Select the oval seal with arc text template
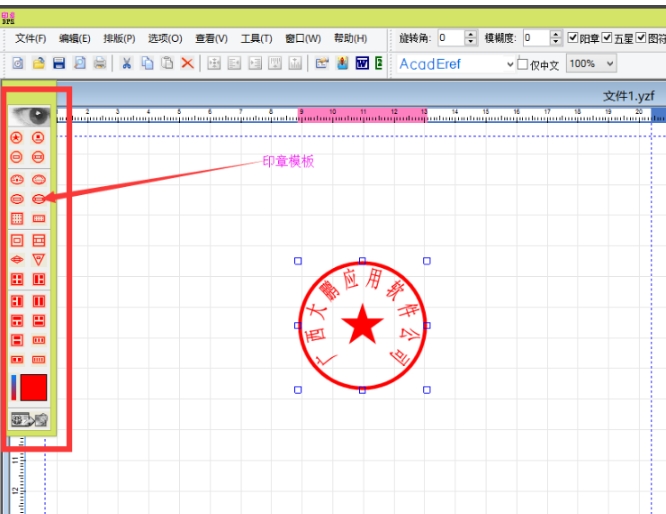The height and width of the screenshot is (514, 666). 17,179
